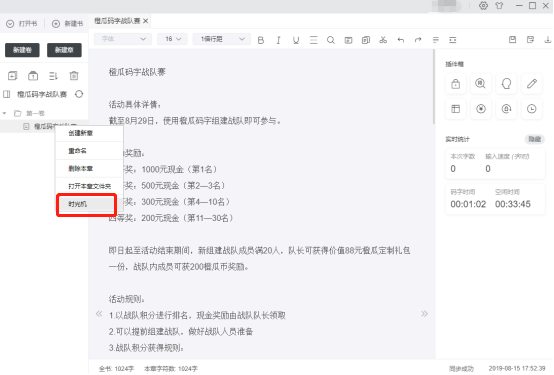Open the font size 16 dropdown
The width and height of the screenshot is (554, 375).
pyautogui.click(x=172, y=39)
